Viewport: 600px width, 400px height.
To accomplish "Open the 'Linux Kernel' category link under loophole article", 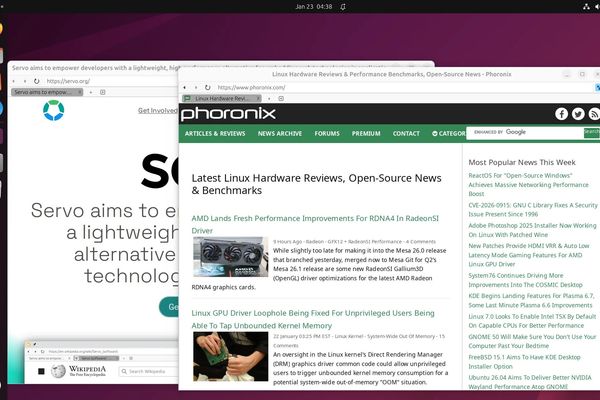I will click(x=347, y=336).
